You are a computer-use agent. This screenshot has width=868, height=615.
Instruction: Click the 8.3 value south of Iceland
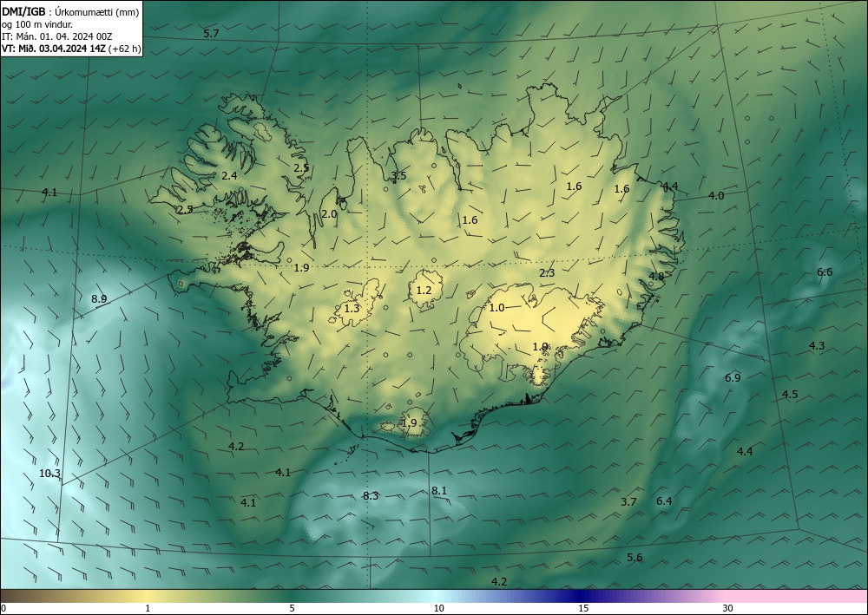click(371, 495)
